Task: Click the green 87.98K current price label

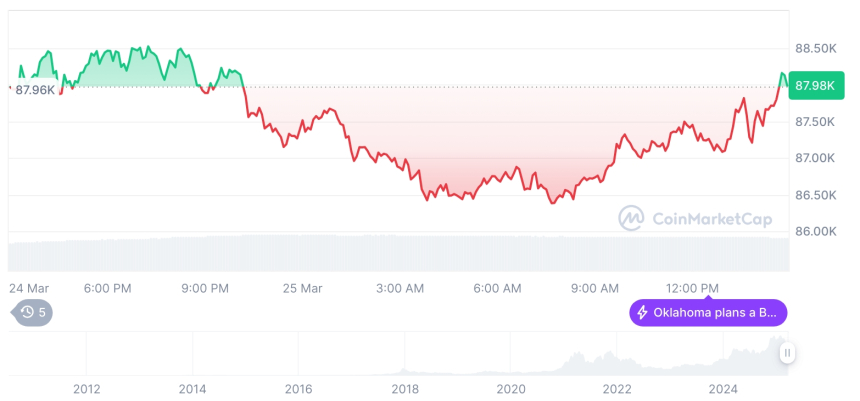Action: [x=813, y=85]
